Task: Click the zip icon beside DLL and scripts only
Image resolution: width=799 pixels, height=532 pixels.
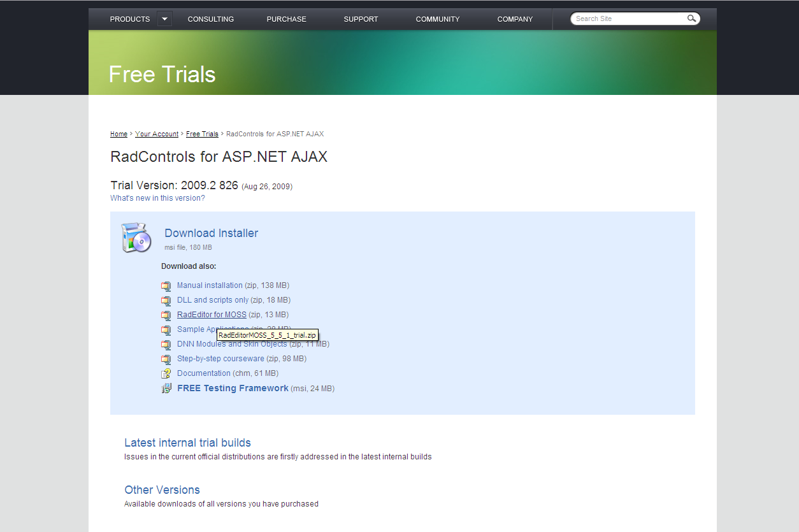Action: coord(166,301)
